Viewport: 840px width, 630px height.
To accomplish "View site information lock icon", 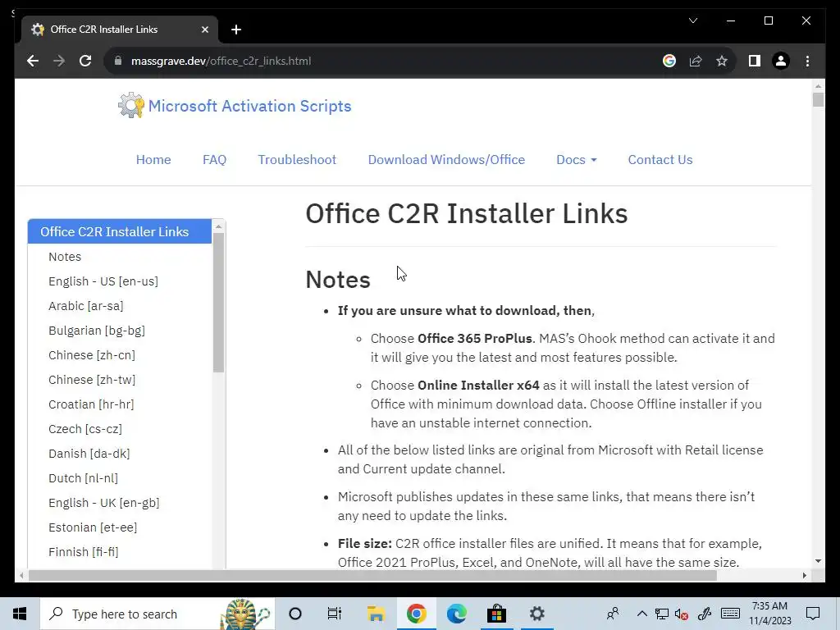I will pos(118,61).
